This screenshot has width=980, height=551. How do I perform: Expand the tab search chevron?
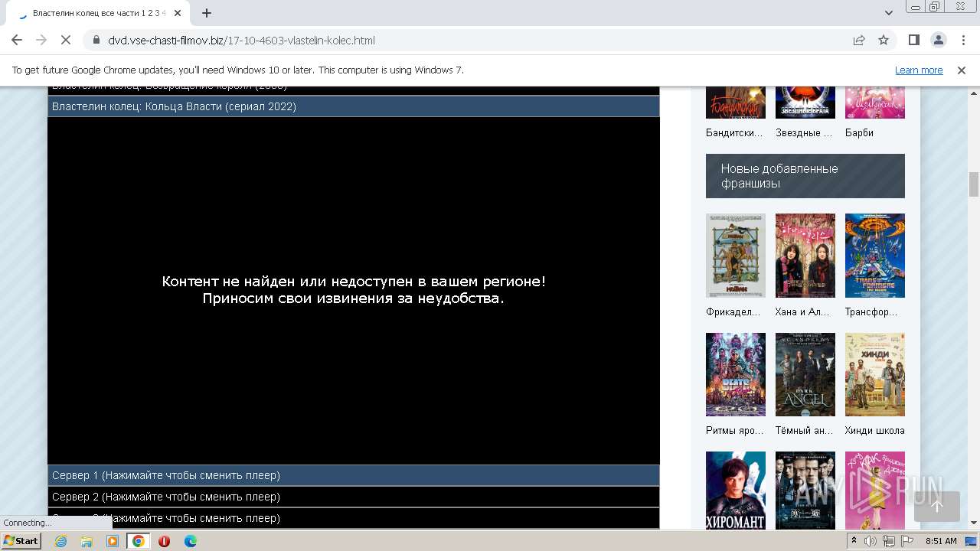(889, 13)
